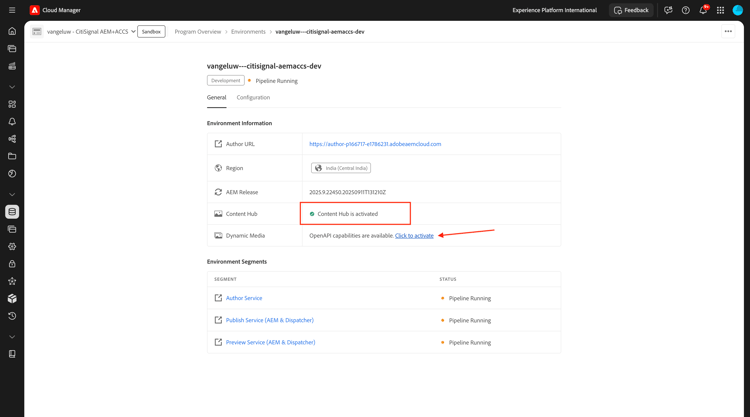Click the external-link icon beside Preview Service
Image resolution: width=750 pixels, height=417 pixels.
point(218,342)
